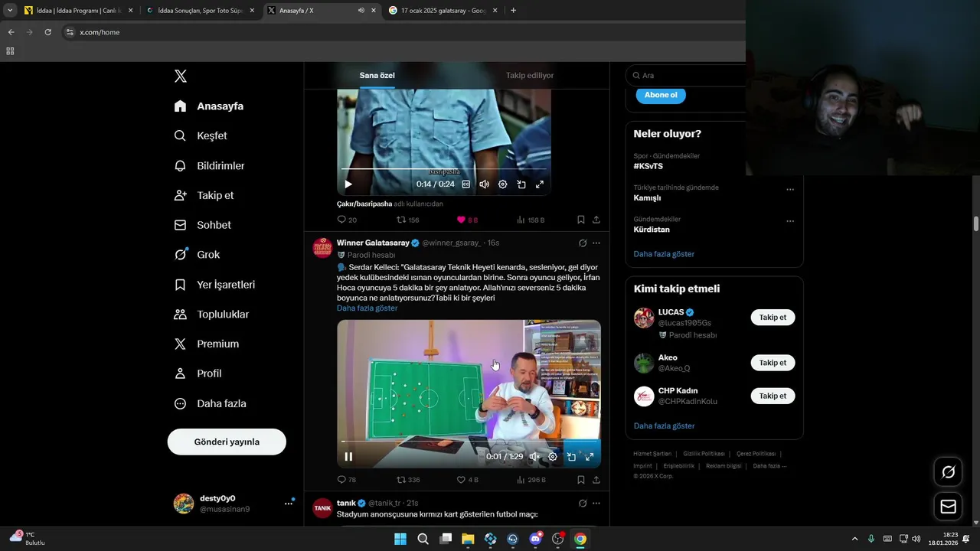Image resolution: width=980 pixels, height=551 pixels.
Task: Like the Winner Galatasaray post
Action: pyautogui.click(x=467, y=480)
